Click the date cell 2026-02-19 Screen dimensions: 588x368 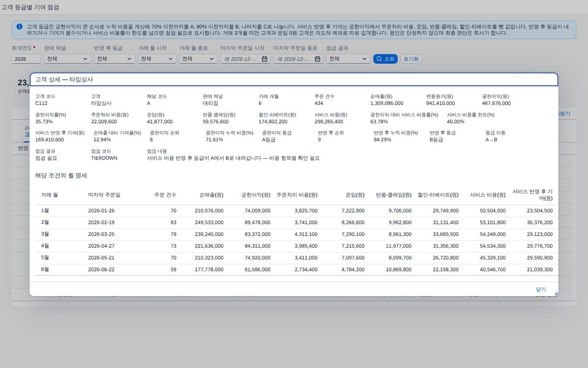pos(101,222)
